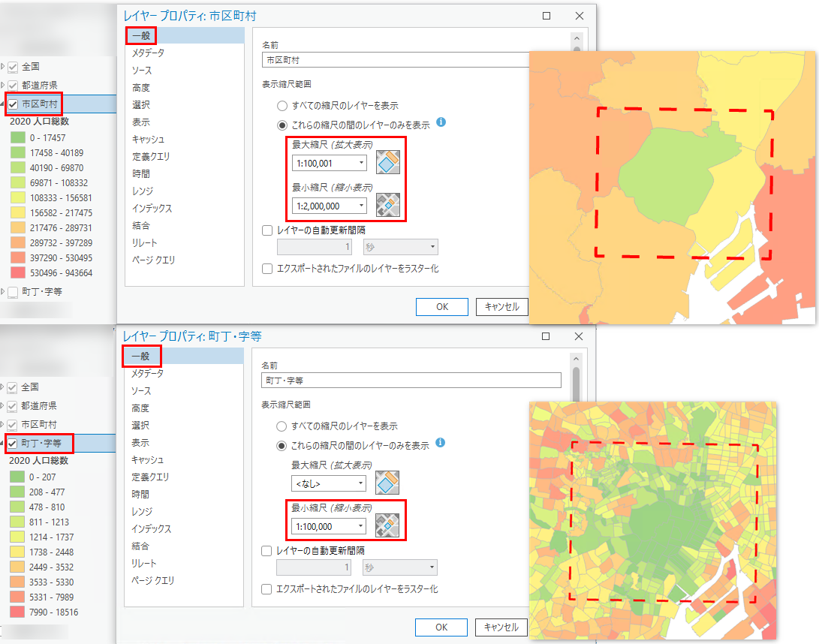819x644 pixels.
Task: Maximize the 町丁・字等 layer properties dialog
Action: [x=547, y=336]
